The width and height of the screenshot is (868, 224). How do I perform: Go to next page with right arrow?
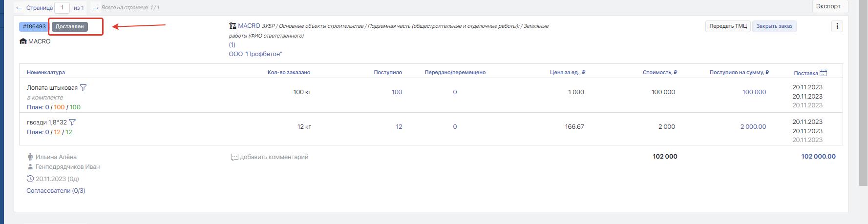pos(96,8)
